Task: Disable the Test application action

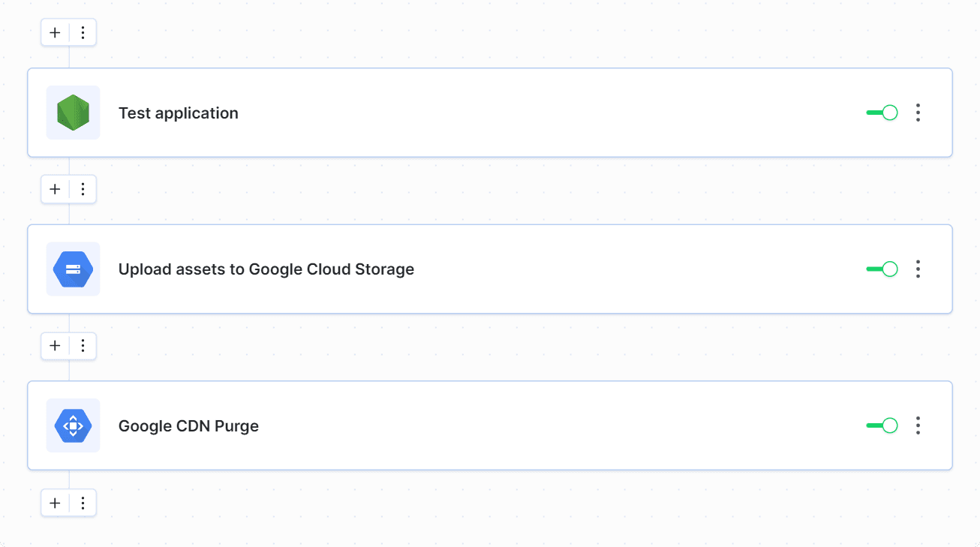Action: pos(881,113)
